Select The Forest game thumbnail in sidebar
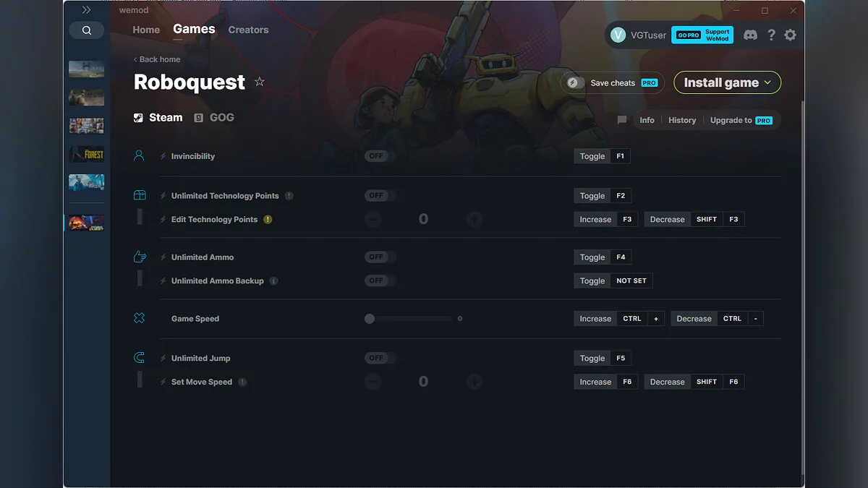This screenshot has height=488, width=868. click(x=86, y=154)
